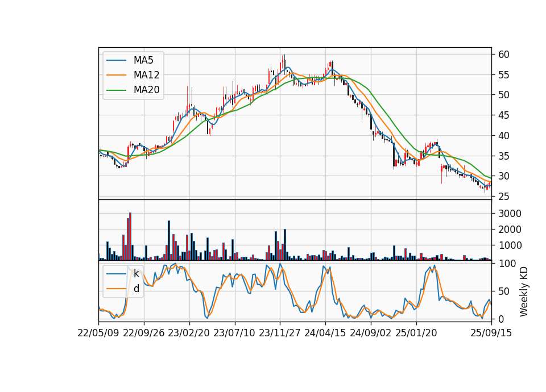This screenshot has width=546, height=392.
Task: Click the 25/09/15 date tick label
Action: [x=491, y=333]
